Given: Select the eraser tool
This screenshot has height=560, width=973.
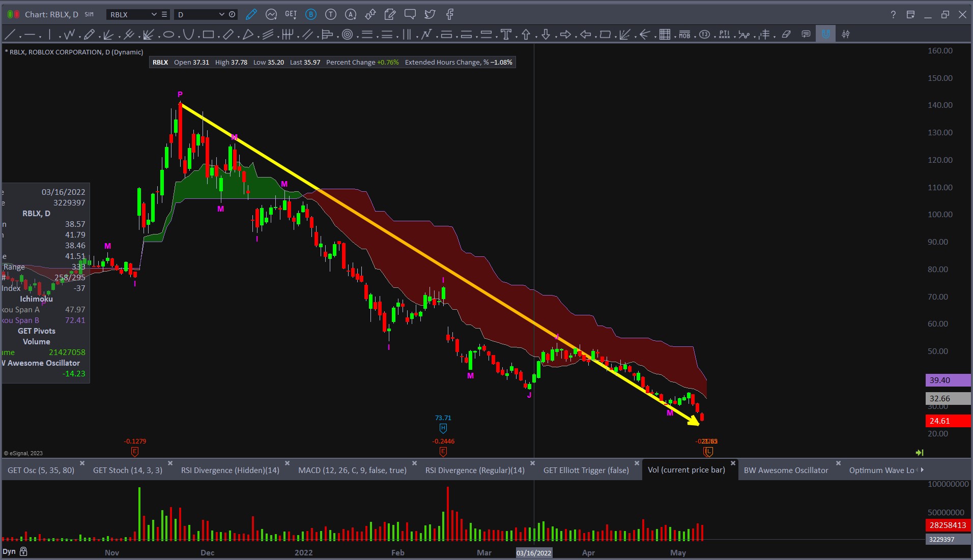Looking at the screenshot, I should click(786, 35).
